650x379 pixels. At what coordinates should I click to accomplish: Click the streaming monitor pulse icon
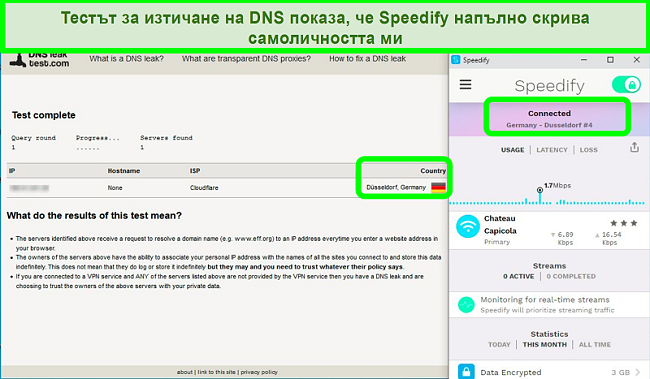tap(466, 305)
